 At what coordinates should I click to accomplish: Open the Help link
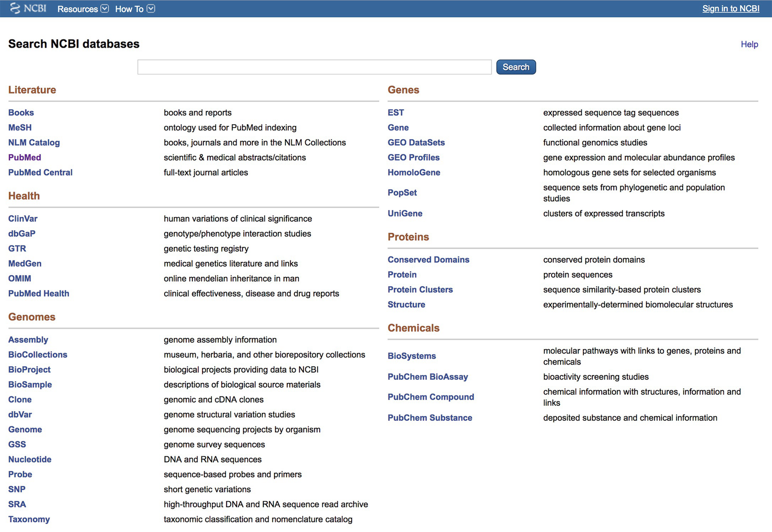(x=749, y=44)
